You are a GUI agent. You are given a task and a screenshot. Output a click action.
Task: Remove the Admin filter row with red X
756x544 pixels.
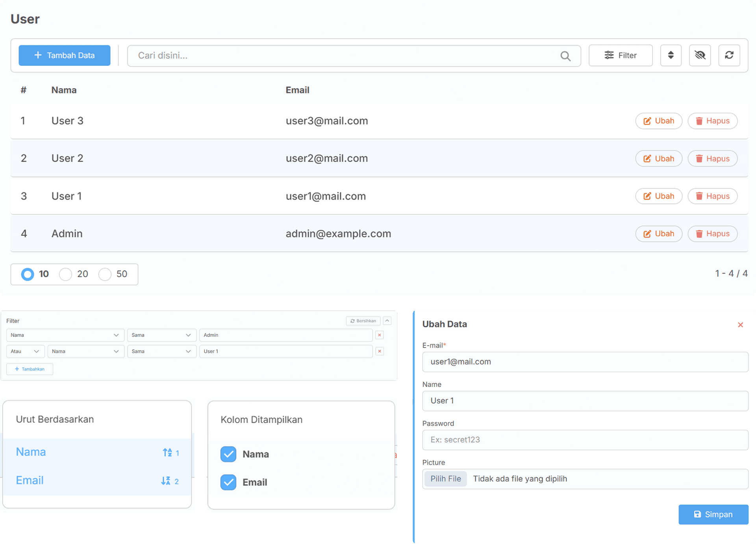point(380,335)
